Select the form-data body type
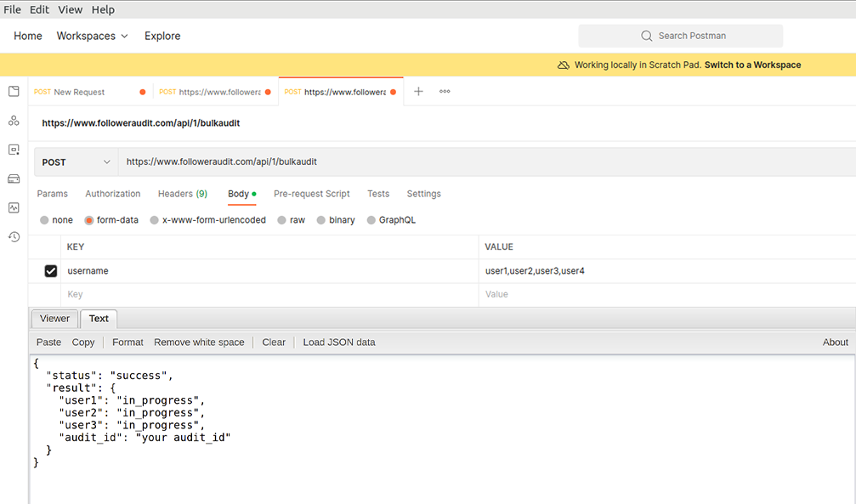Viewport: 856px width, 504px height. point(89,220)
